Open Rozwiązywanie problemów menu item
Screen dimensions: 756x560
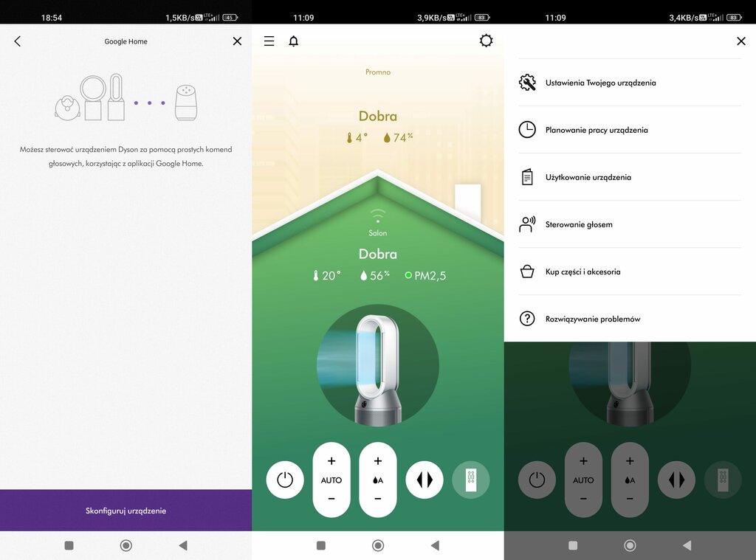[x=630, y=319]
